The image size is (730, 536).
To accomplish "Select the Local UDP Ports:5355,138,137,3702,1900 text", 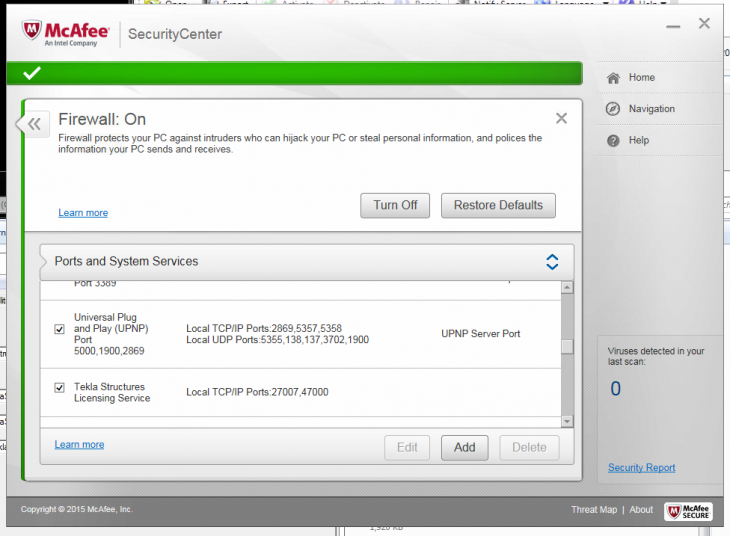I will 277,340.
